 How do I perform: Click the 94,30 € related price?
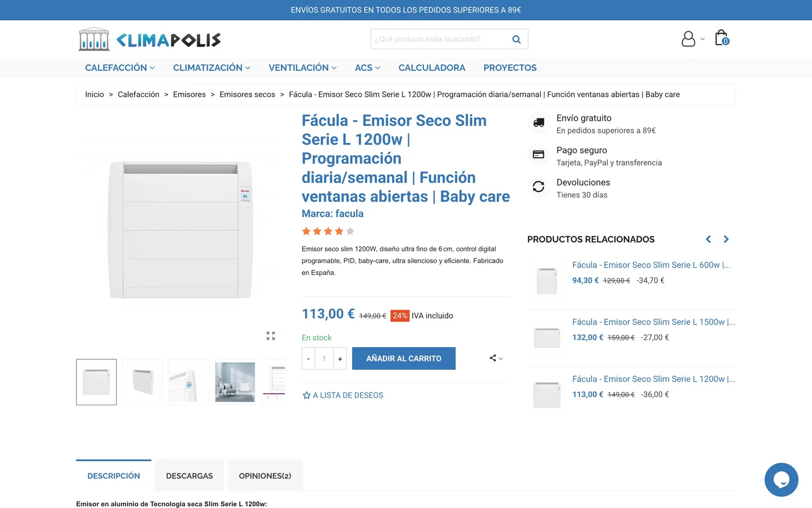[x=586, y=280]
